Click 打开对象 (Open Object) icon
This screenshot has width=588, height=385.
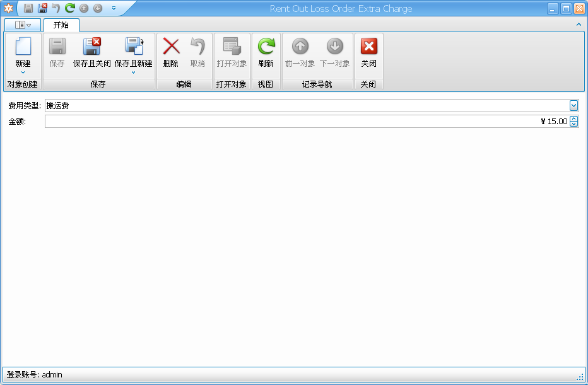click(232, 47)
